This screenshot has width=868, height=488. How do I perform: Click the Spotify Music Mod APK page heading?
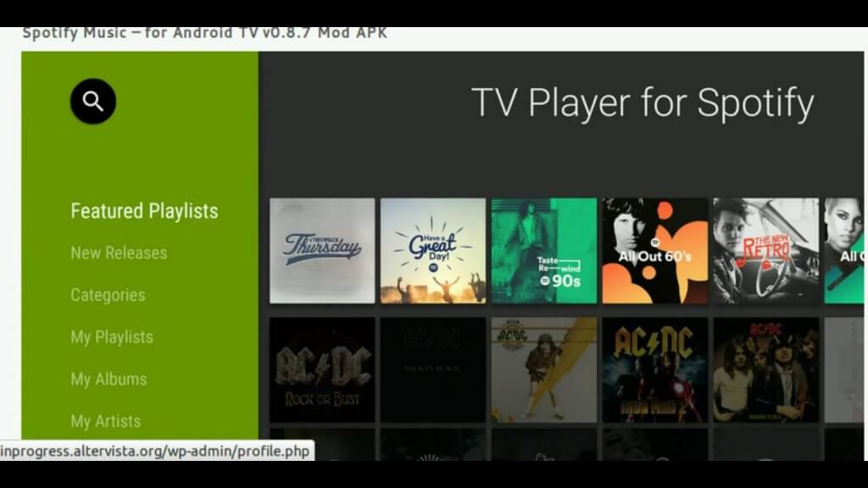205,33
